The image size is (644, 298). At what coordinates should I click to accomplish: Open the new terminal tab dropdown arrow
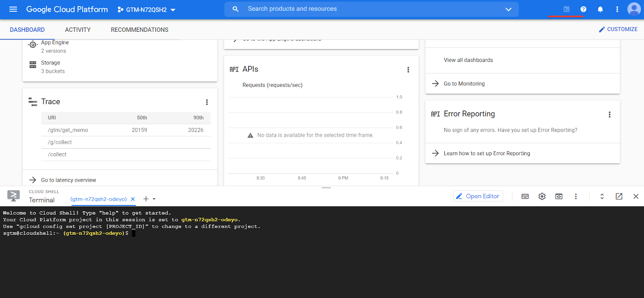[x=154, y=199]
